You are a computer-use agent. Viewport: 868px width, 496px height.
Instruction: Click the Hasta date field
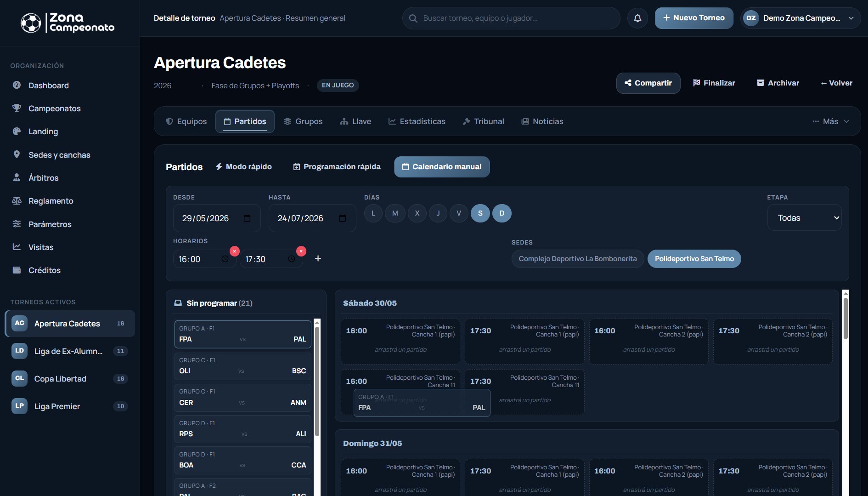312,218
